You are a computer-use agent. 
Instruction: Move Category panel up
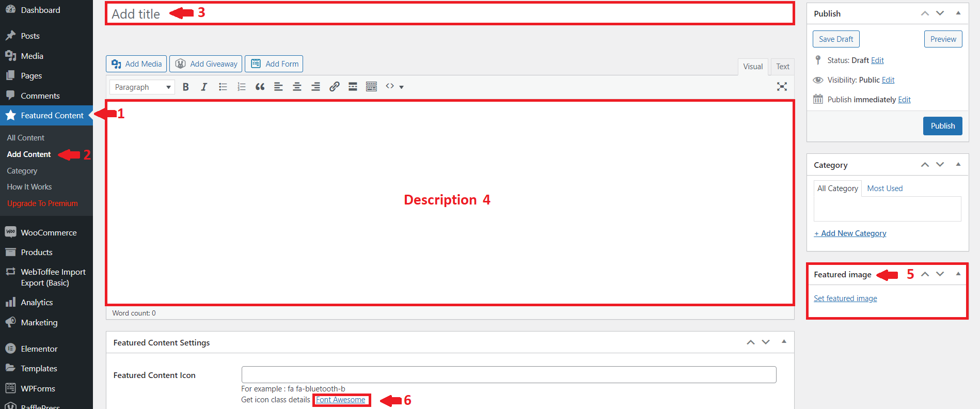[x=925, y=165]
